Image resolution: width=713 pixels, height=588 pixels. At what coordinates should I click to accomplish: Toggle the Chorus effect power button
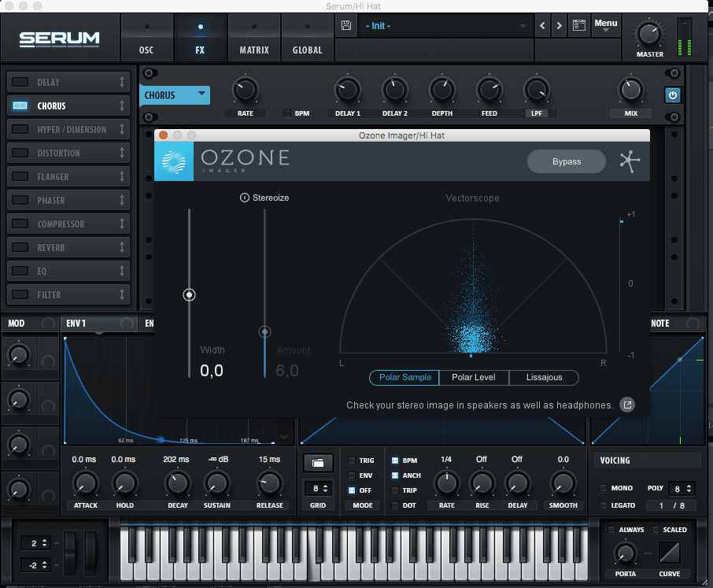673,95
